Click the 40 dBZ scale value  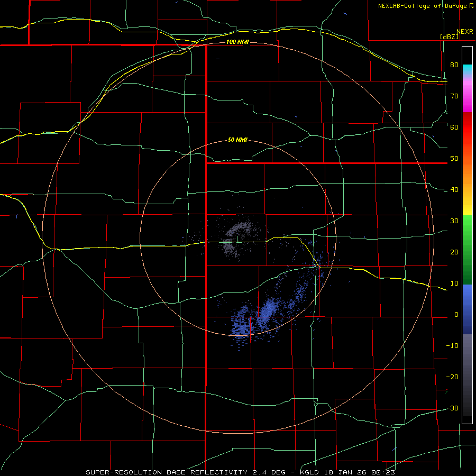point(454,190)
